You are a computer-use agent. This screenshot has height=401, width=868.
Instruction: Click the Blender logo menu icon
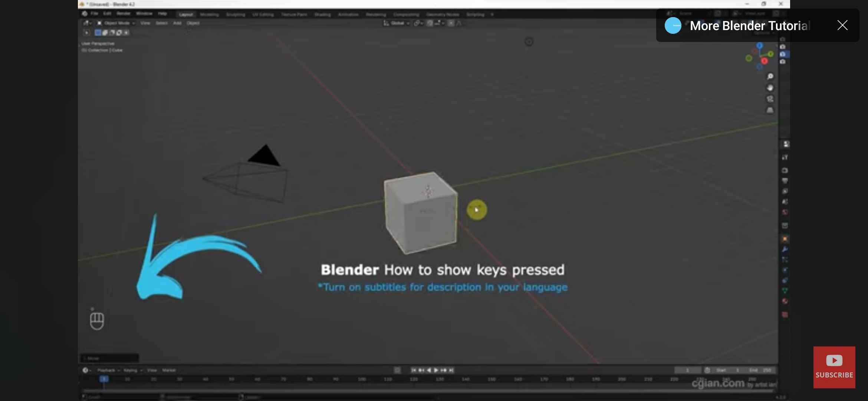(85, 14)
